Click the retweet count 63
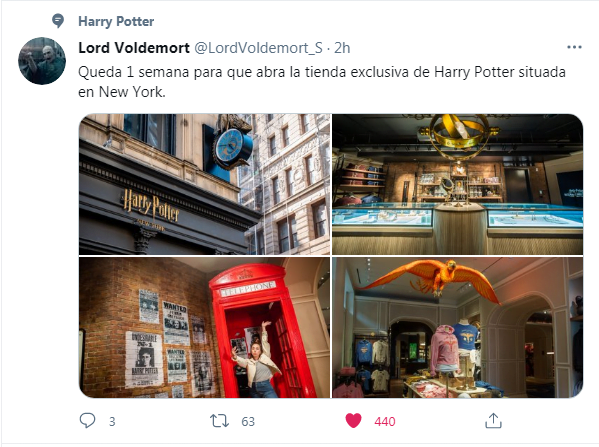Viewport: 599px width, 447px height. coord(248,421)
